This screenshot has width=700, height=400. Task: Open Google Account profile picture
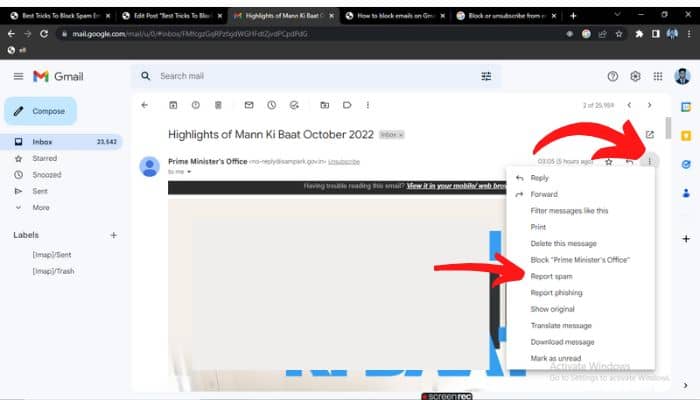click(682, 76)
